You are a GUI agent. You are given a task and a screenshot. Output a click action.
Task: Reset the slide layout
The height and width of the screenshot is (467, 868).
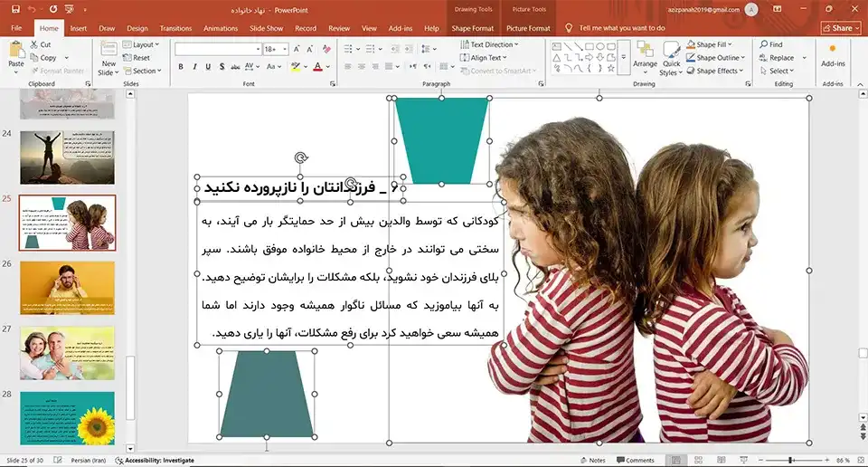tap(137, 58)
